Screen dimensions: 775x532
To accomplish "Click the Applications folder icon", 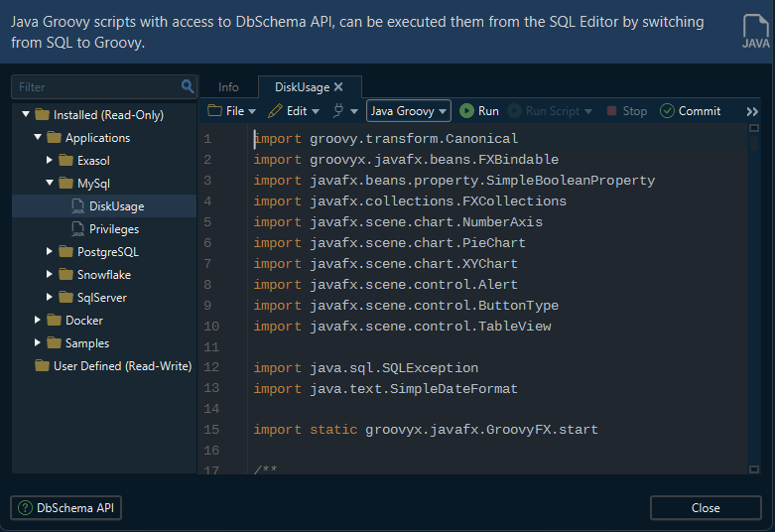I will coord(54,137).
